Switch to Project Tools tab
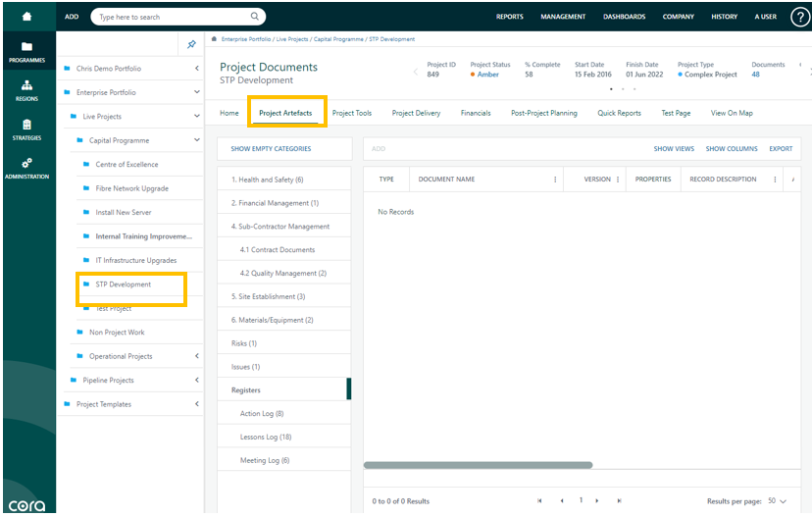The image size is (812, 517). [x=352, y=113]
